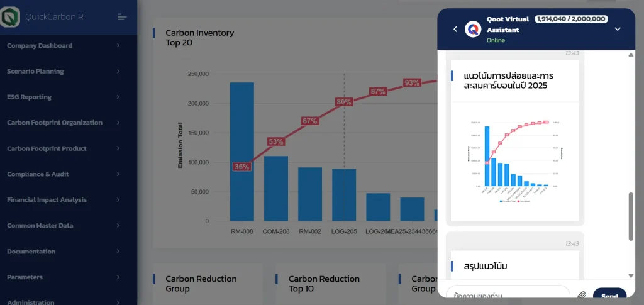Click the 93% cumulative point label
Image resolution: width=644 pixels, height=305 pixels.
point(413,82)
